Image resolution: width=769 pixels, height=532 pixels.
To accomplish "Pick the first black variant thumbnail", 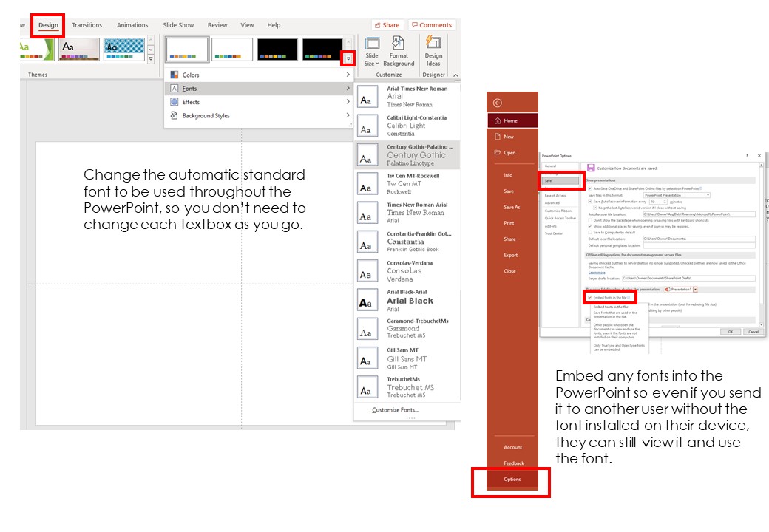I will (x=277, y=49).
